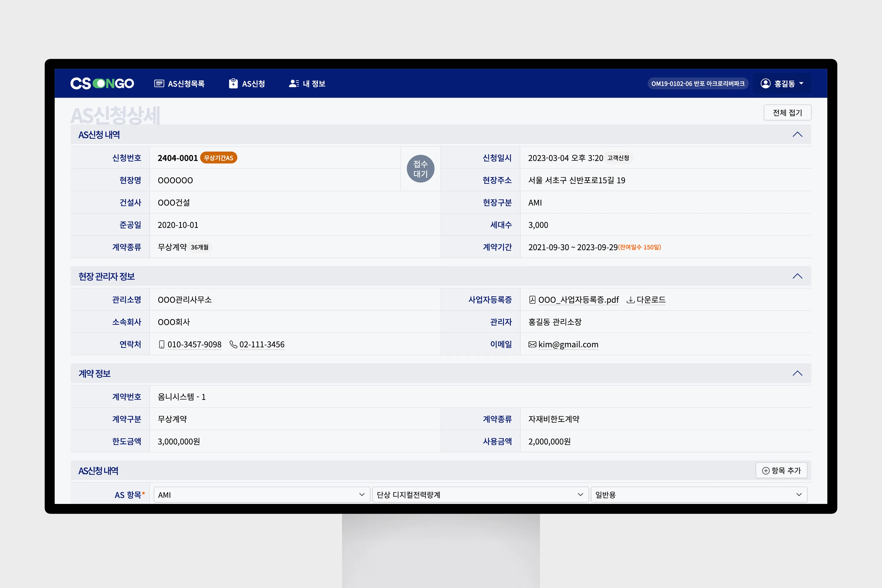The width and height of the screenshot is (882, 588).
Task: Go to the AS신청목록 menu
Action: (186, 83)
